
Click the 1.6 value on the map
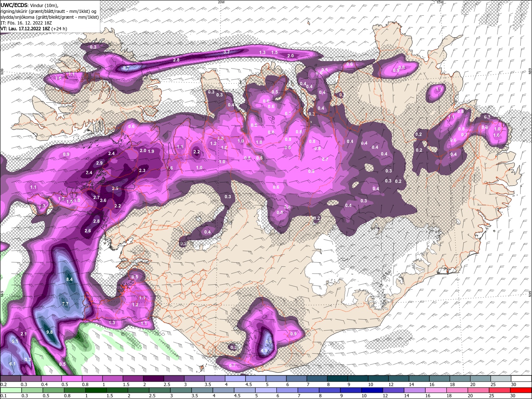coord(170,168)
